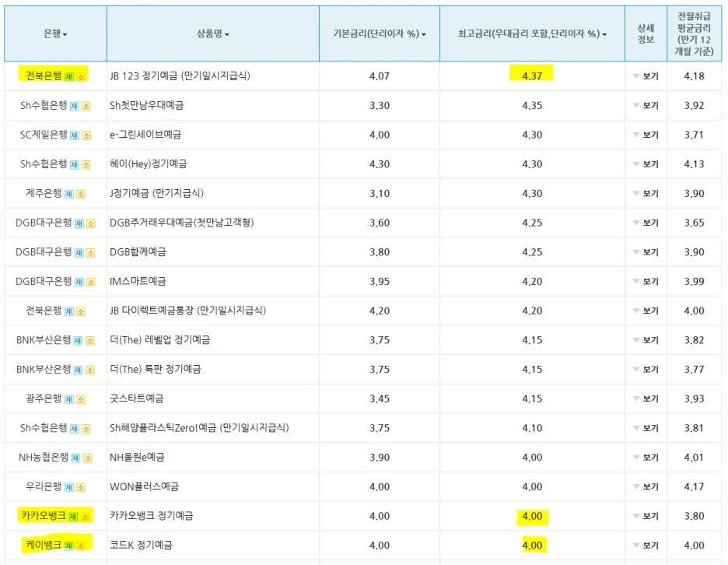Select product name WON플러스예금
Image resolution: width=728 pixels, height=565 pixels.
144,487
